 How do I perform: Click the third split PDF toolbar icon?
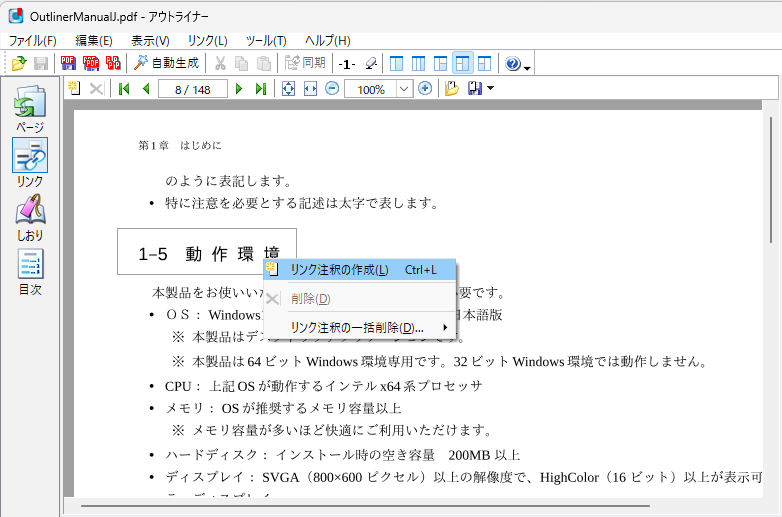tap(113, 63)
